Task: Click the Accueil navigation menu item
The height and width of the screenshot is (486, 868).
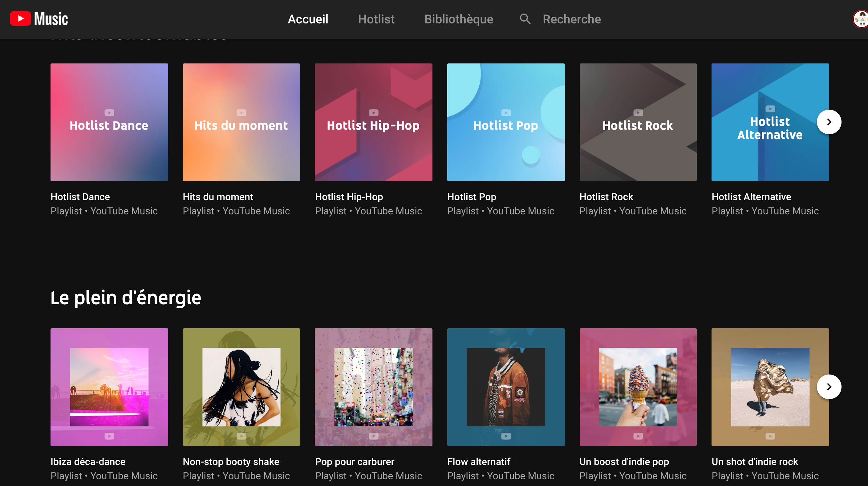Action: [308, 19]
